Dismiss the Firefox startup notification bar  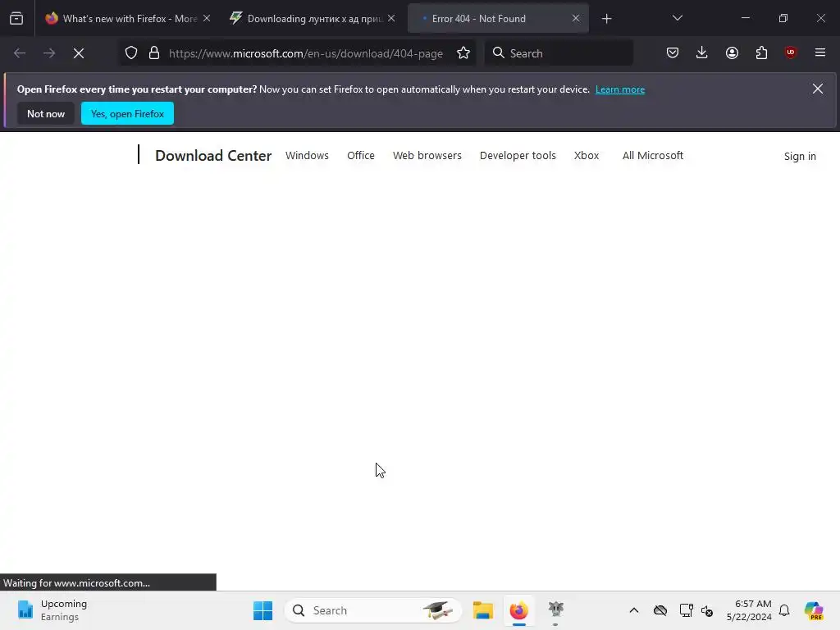pos(818,89)
